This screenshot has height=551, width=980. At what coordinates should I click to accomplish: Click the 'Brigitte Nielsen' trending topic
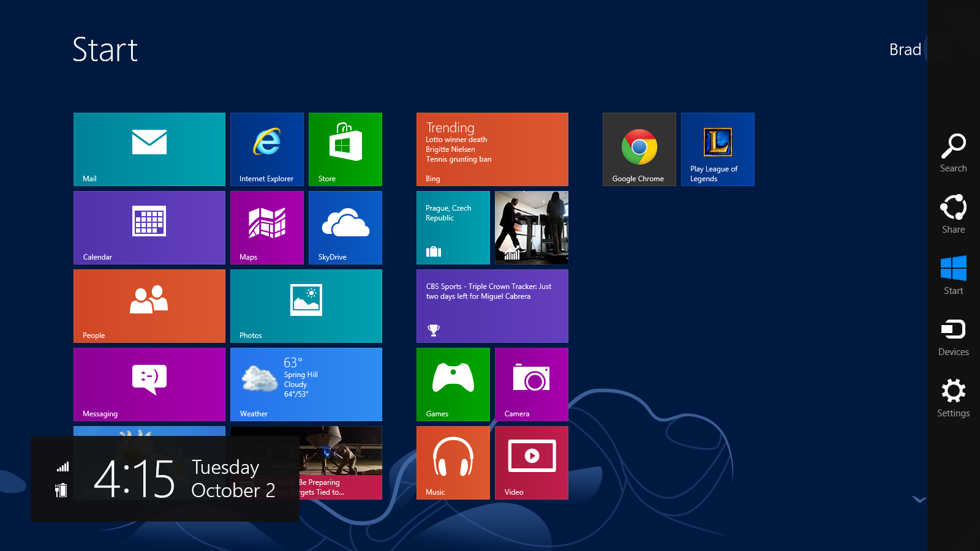click(450, 149)
